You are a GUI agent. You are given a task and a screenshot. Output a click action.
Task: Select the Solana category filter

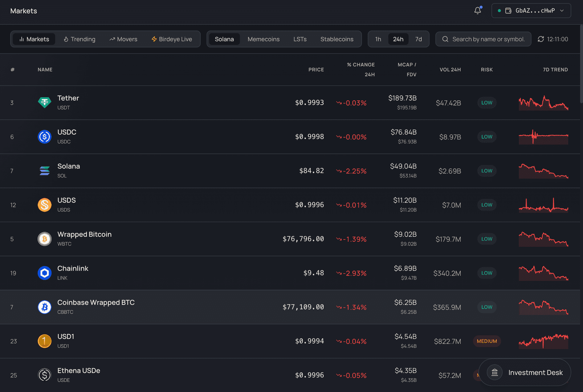(224, 39)
